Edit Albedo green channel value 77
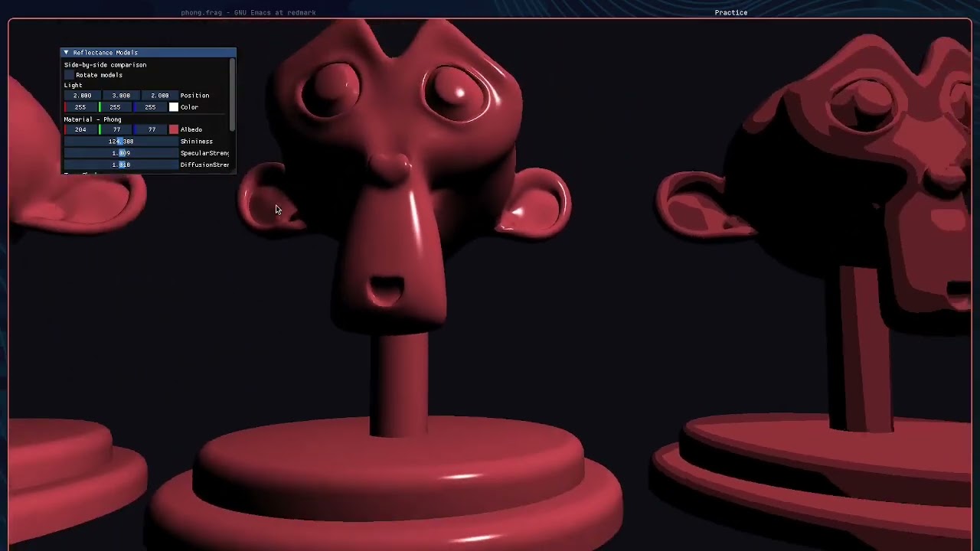Viewport: 980px width, 551px height. pos(116,129)
